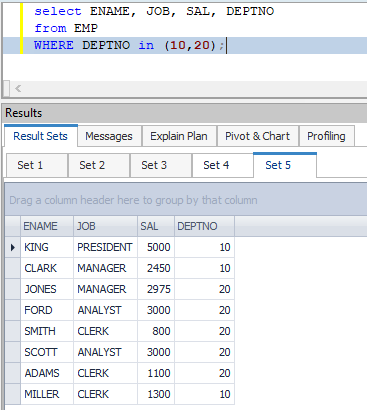Sort by the SAL column header
367x410 pixels.
click(156, 226)
